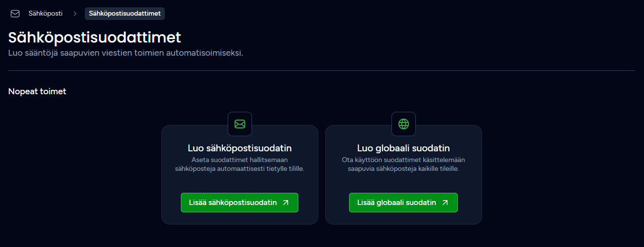Click the subtitle beginning 'Luo sääntöjä saapuvien'

pos(126,53)
